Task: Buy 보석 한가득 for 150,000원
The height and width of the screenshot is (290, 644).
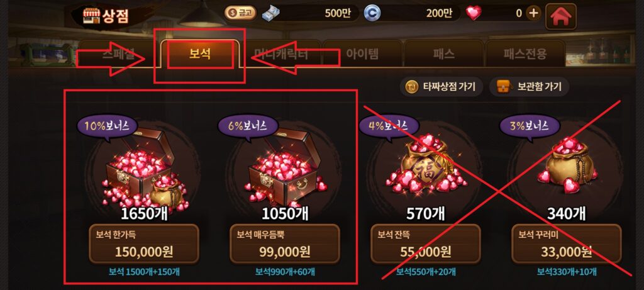Action: click(144, 244)
